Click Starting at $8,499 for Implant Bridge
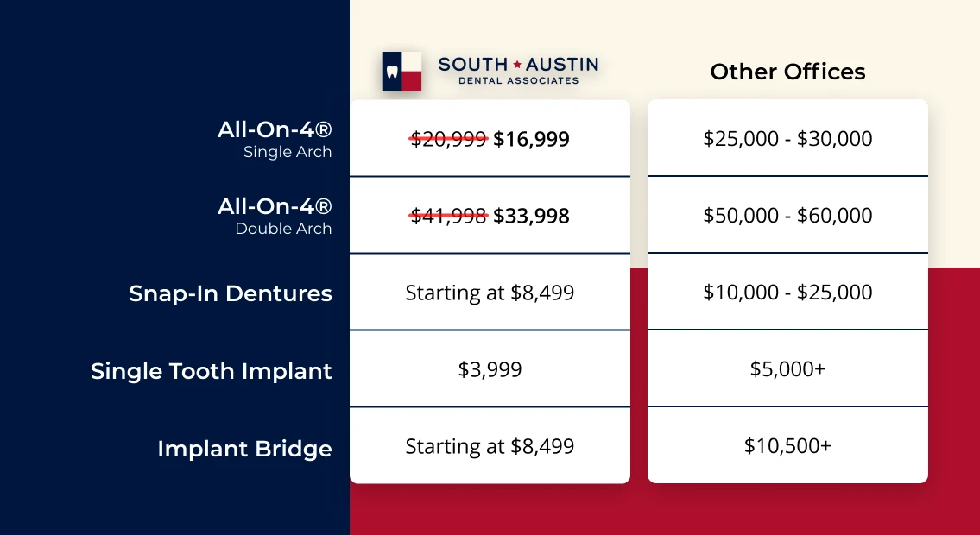The height and width of the screenshot is (535, 980). tap(490, 446)
